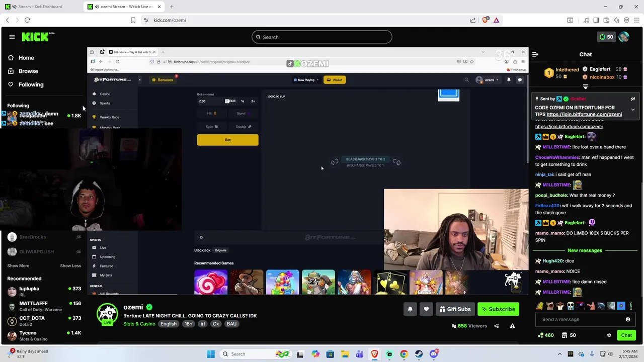Hide the pinned KickBot message
Image resolution: width=644 pixels, height=362 pixels.
click(633, 99)
